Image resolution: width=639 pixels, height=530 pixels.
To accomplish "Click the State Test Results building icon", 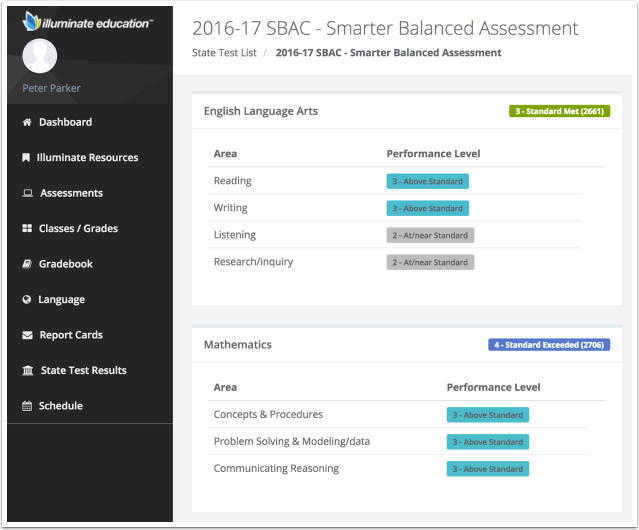I will pyautogui.click(x=28, y=370).
